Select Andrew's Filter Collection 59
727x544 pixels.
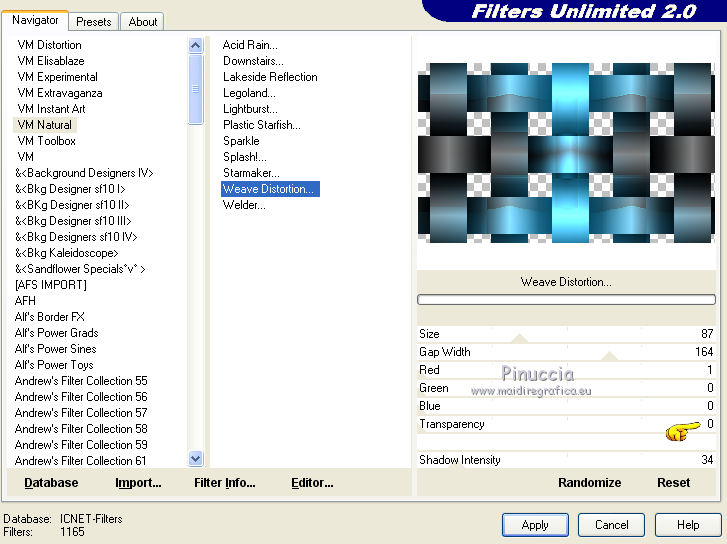coord(81,445)
